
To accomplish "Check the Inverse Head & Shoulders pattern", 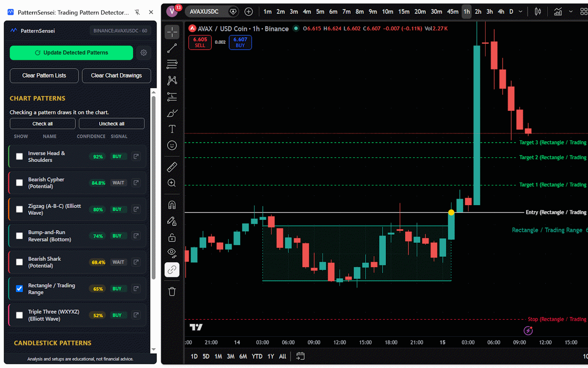I will [x=19, y=156].
